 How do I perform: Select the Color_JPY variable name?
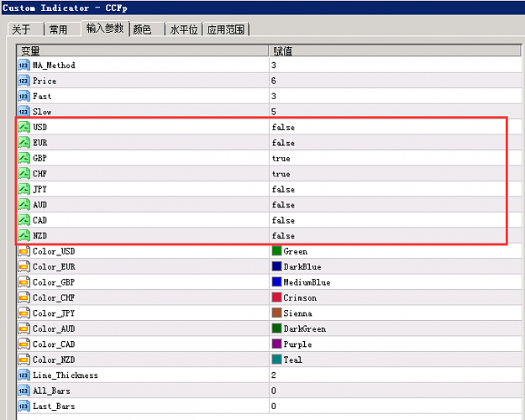pyautogui.click(x=54, y=313)
